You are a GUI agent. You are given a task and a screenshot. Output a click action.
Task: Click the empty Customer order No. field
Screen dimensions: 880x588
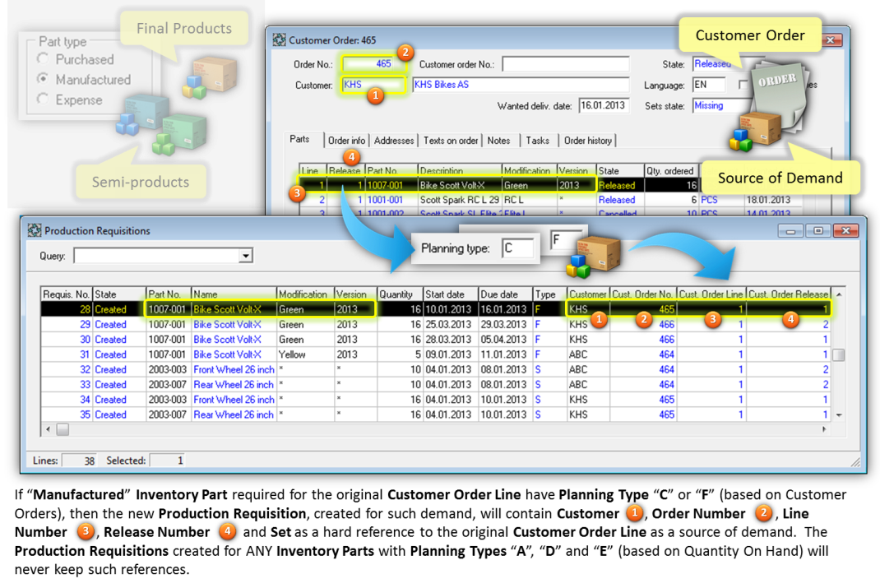coord(566,64)
